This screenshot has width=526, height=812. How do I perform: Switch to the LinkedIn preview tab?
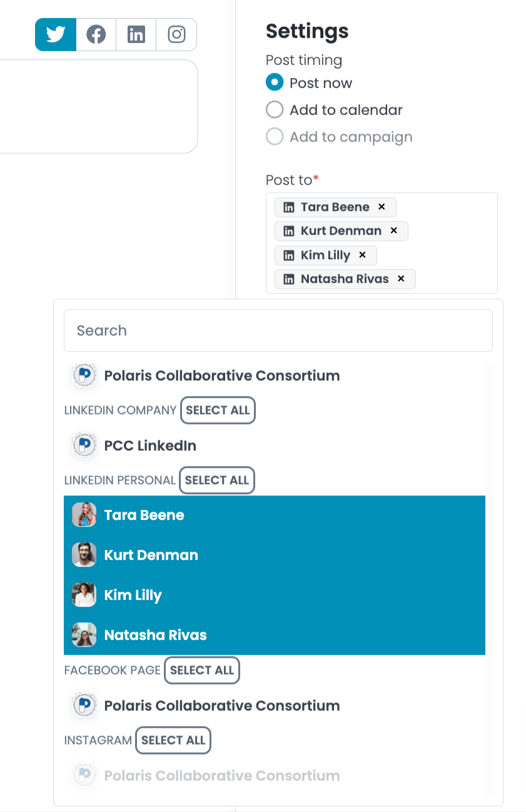(x=136, y=34)
